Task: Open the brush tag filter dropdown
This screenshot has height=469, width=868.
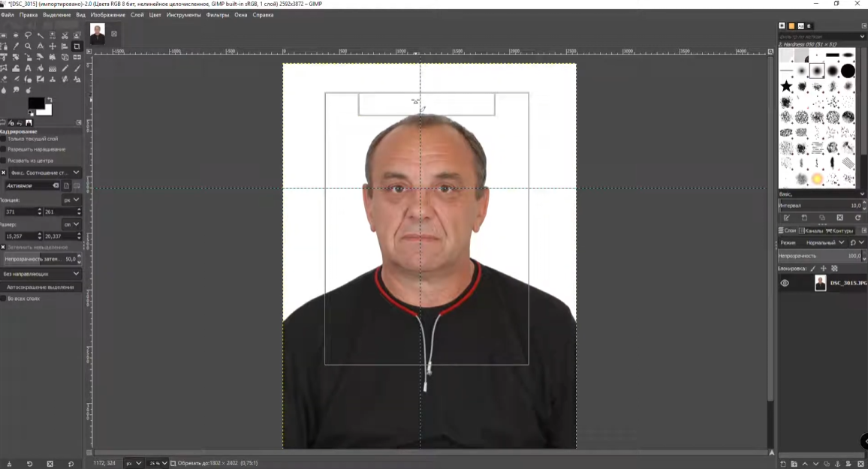Action: [x=821, y=36]
